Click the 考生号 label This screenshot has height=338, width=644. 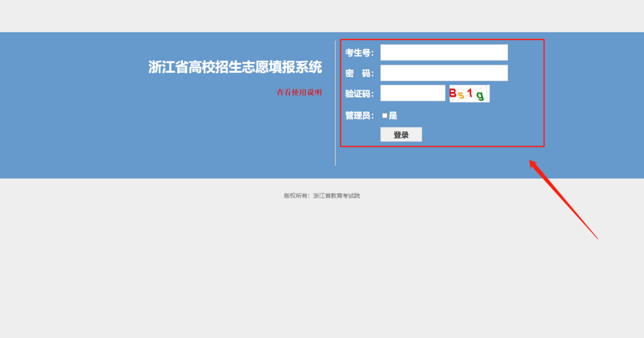(360, 53)
